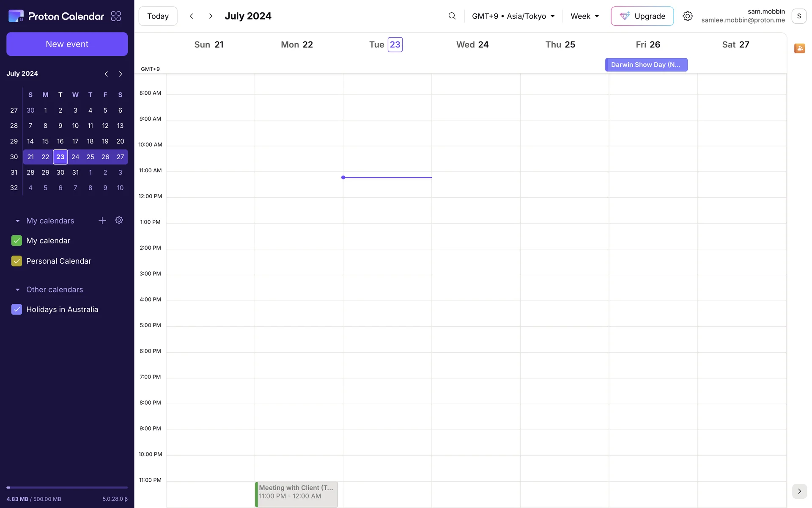Open the contacts side panel icon
Image resolution: width=812 pixels, height=508 pixels.
(799, 48)
